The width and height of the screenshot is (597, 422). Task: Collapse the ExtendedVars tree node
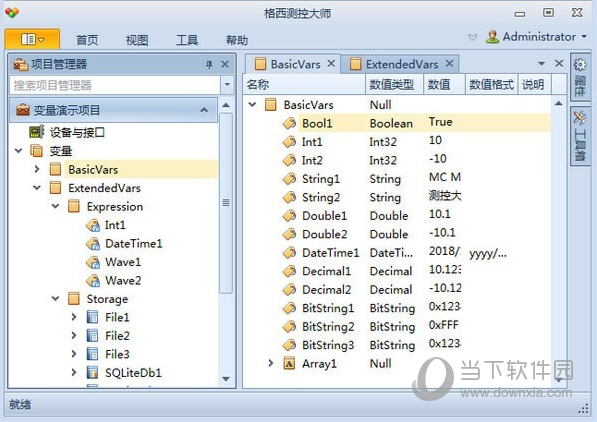tap(37, 187)
